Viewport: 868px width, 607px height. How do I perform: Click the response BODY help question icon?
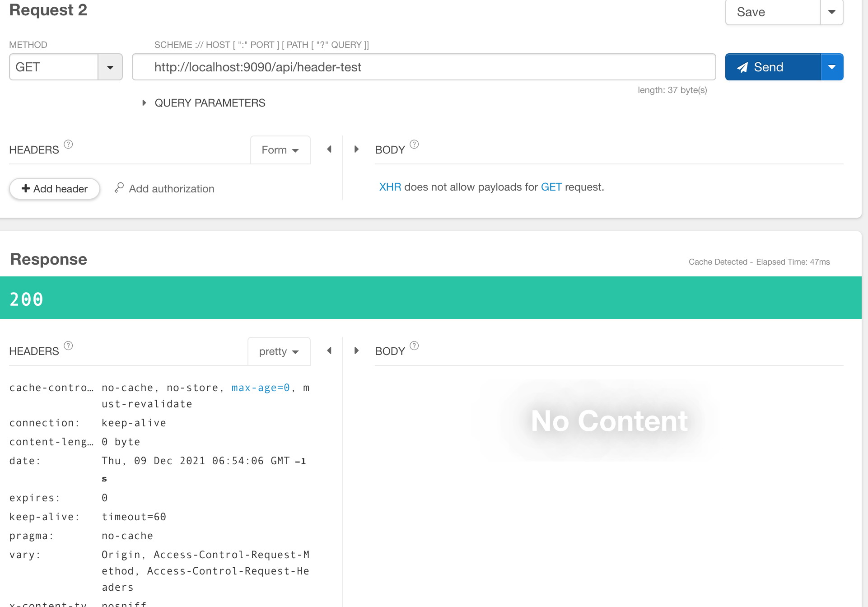click(x=414, y=346)
